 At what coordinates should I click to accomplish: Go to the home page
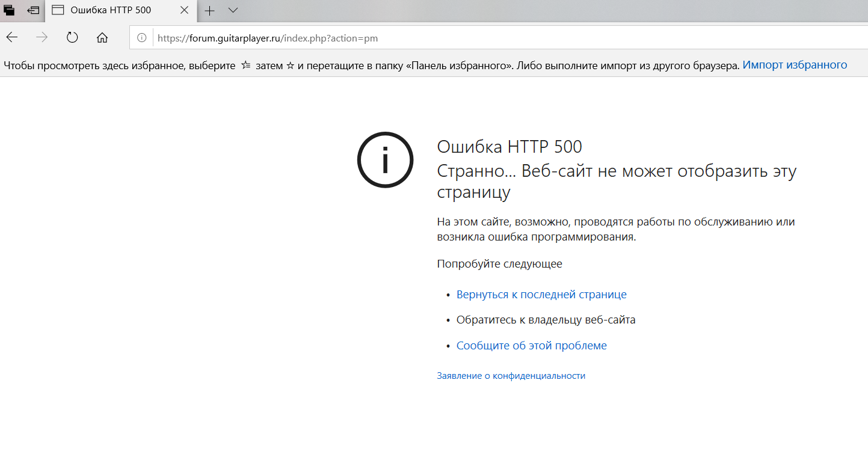102,37
